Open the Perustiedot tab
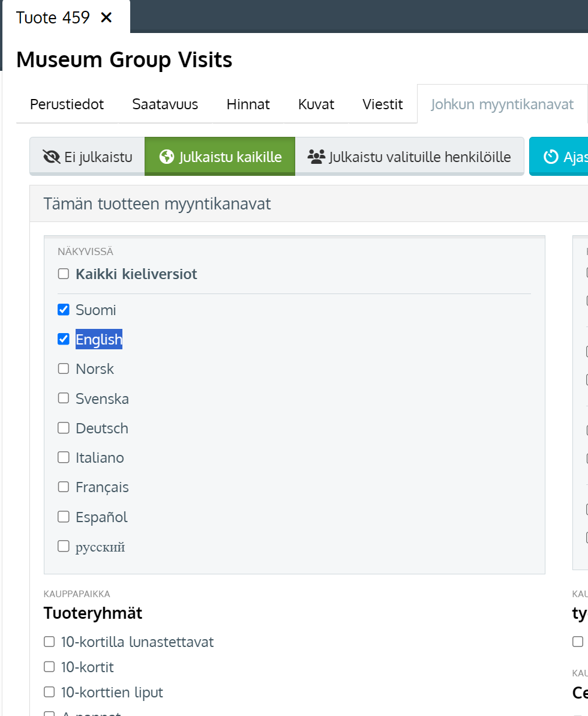Screen dimensions: 588x716 click(67, 104)
